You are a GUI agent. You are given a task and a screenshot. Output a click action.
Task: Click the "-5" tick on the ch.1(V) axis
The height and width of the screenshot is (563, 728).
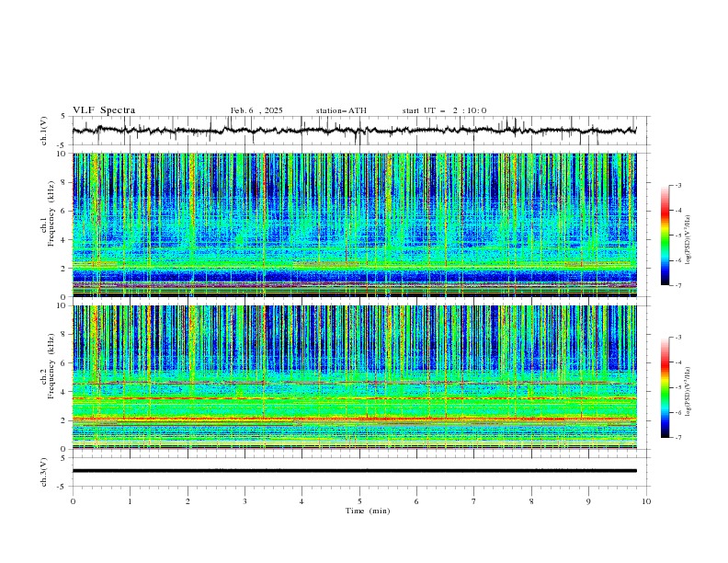coord(62,145)
